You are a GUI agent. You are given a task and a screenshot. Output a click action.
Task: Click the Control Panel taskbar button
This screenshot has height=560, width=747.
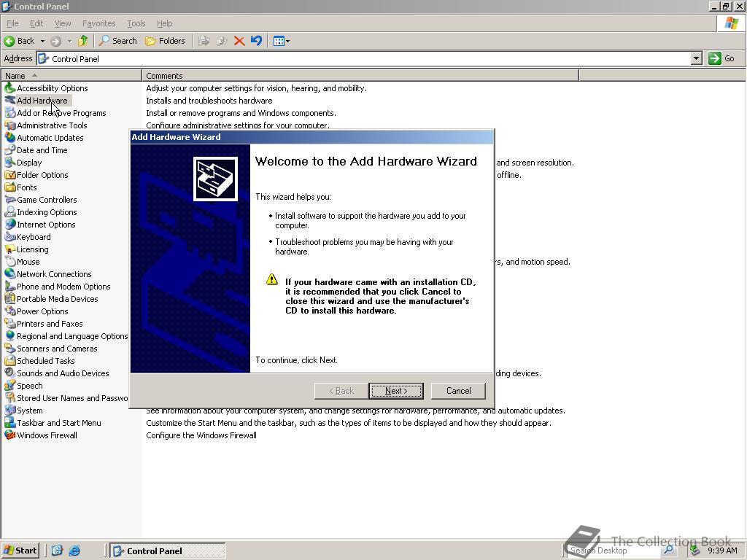click(168, 551)
